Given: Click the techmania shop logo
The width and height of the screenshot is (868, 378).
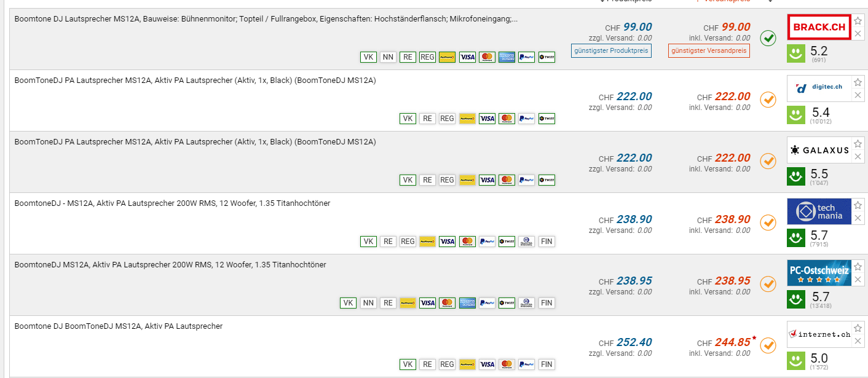Looking at the screenshot, I should coord(819,211).
